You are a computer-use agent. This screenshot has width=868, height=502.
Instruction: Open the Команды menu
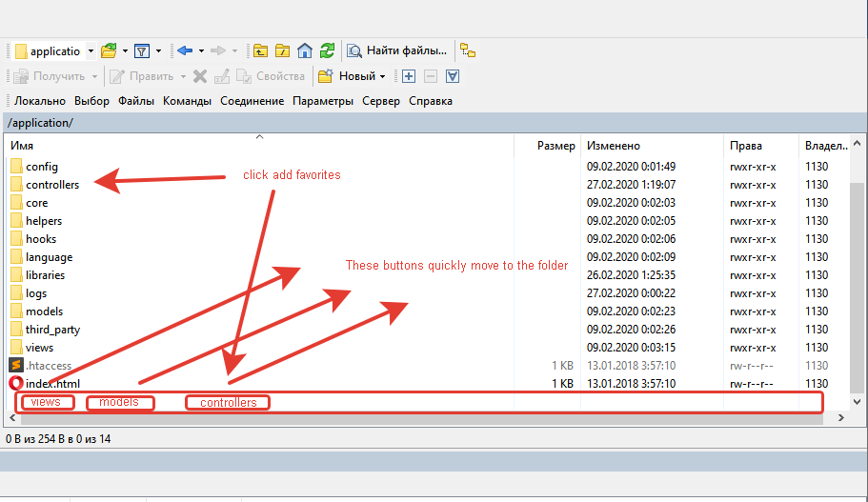(187, 101)
